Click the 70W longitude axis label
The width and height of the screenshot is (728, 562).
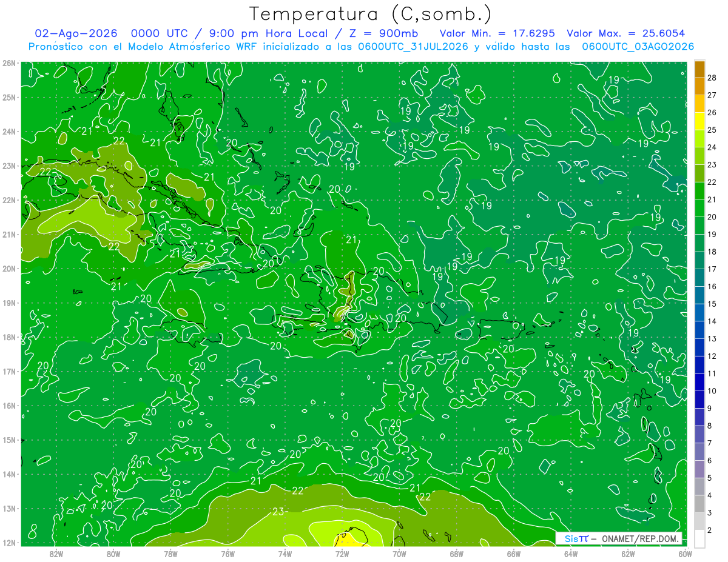399,554
